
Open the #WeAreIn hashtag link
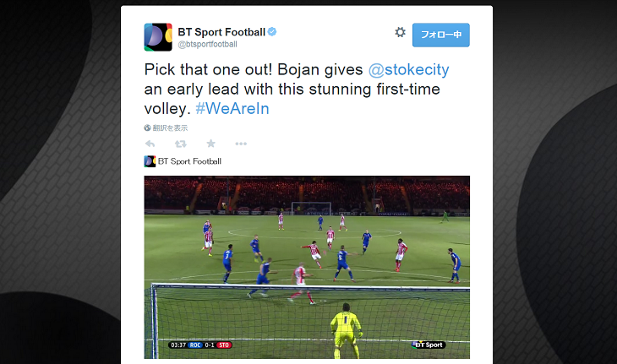coord(232,108)
